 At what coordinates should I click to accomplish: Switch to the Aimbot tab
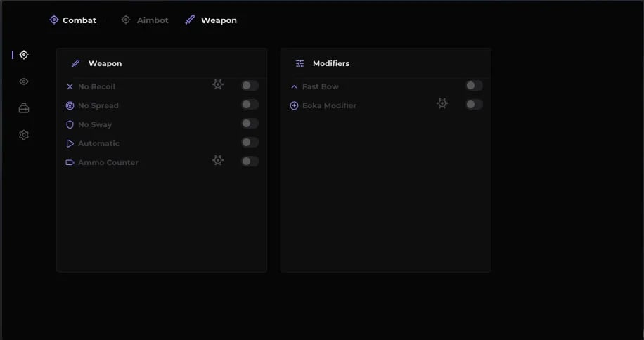click(x=145, y=20)
